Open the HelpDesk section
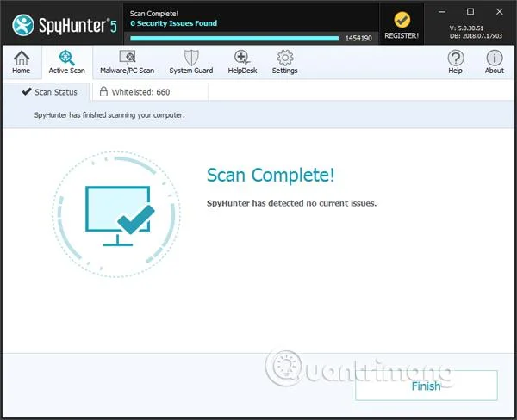 [242, 62]
